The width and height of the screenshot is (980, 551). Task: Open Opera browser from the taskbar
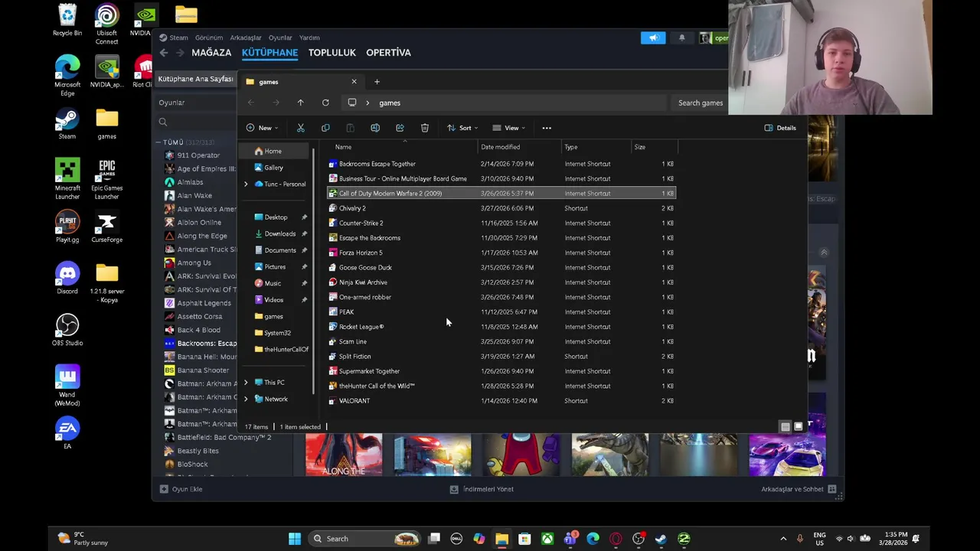(x=616, y=539)
